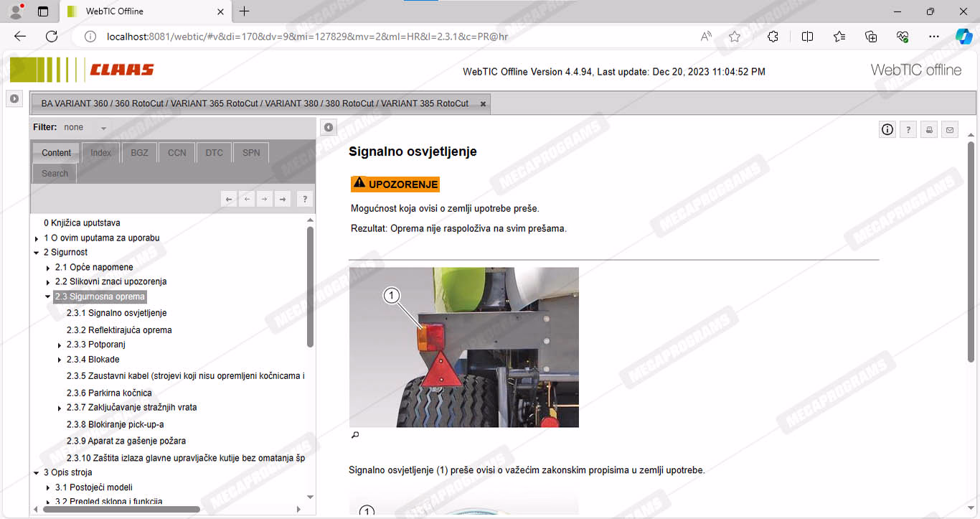Open tab actions menu icon
The image size is (980, 519).
point(43,11)
